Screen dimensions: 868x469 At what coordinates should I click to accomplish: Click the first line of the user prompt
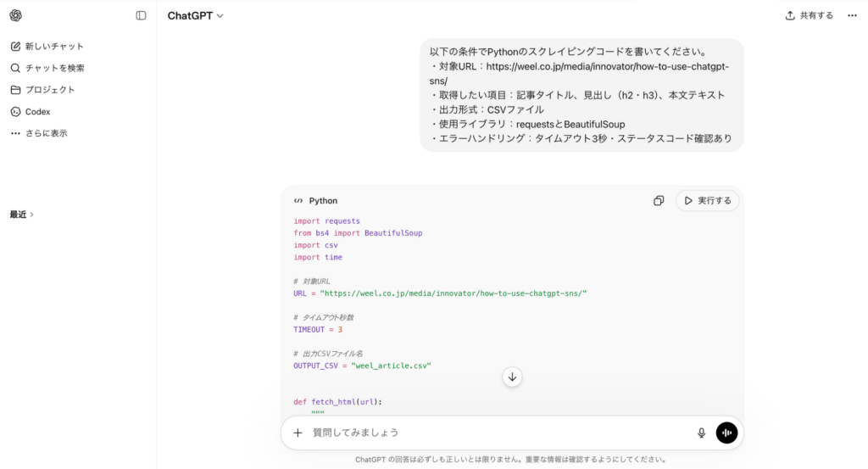pos(569,52)
